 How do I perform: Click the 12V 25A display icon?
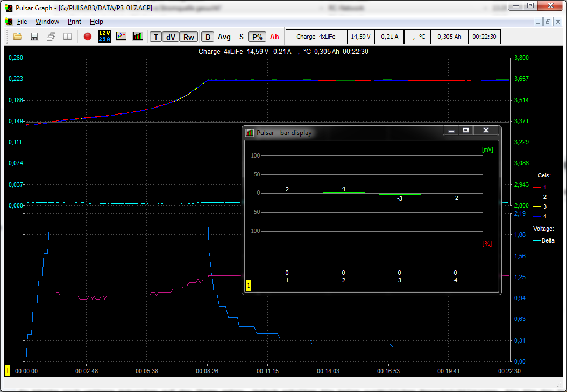point(104,37)
